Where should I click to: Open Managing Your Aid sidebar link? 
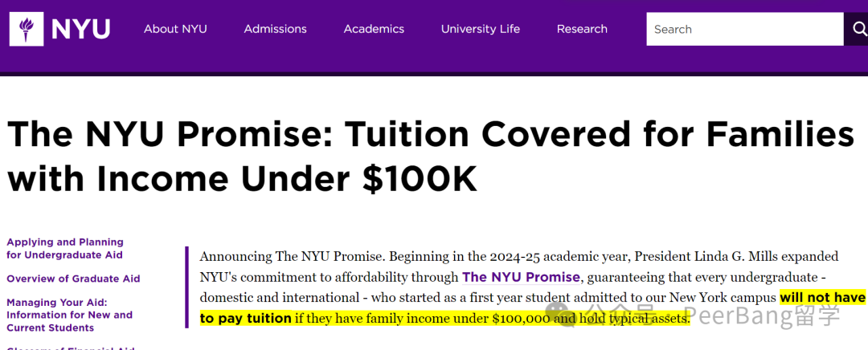[69, 315]
